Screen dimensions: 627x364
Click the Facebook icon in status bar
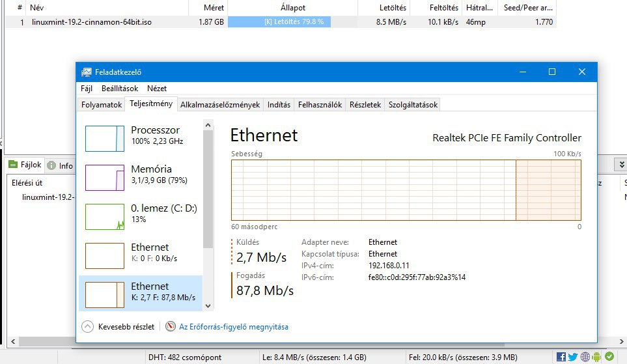tap(561, 357)
